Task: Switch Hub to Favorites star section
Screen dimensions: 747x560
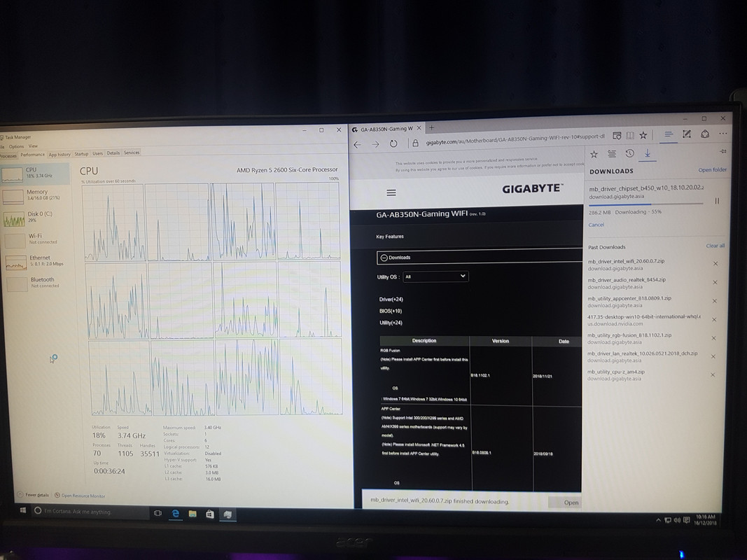Action: point(594,154)
